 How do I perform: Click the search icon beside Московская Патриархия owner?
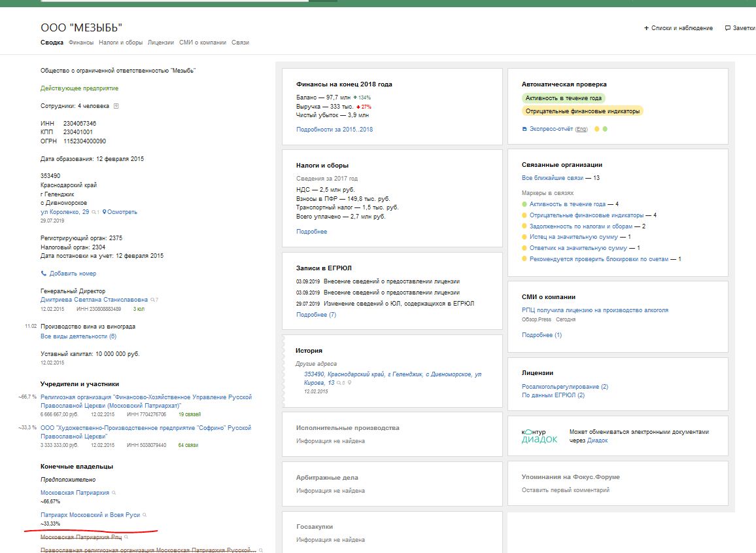(x=114, y=493)
